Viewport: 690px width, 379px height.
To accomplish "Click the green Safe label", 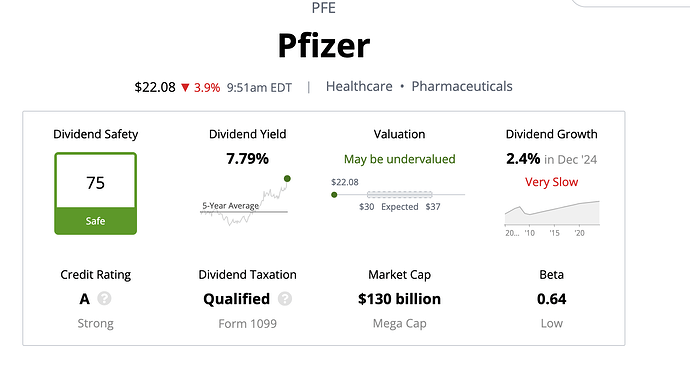I will [95, 221].
